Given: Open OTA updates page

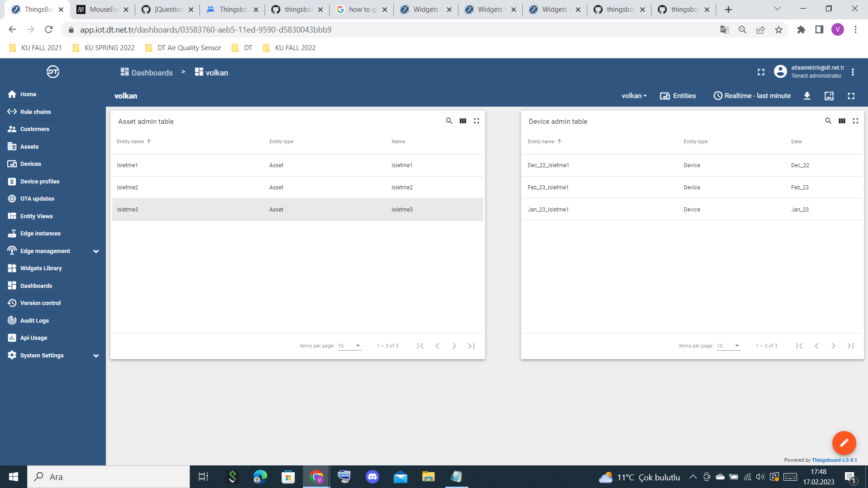Looking at the screenshot, I should tap(37, 198).
